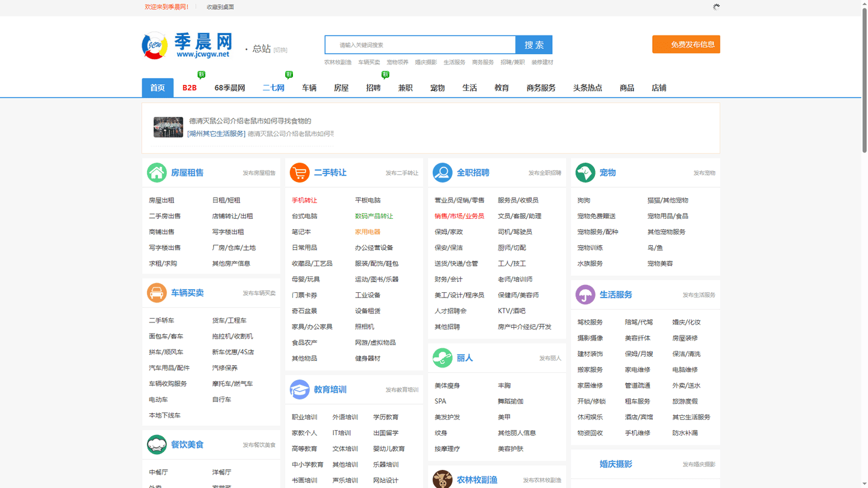Go to the B2B navigation tab

189,88
